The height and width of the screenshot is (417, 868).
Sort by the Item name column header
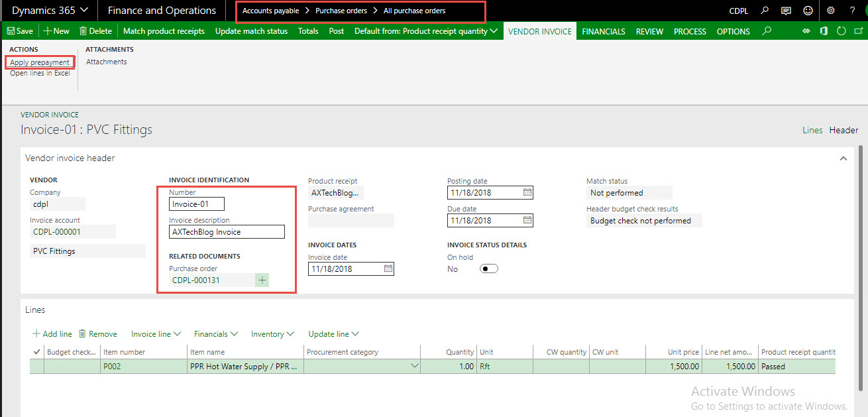246,352
